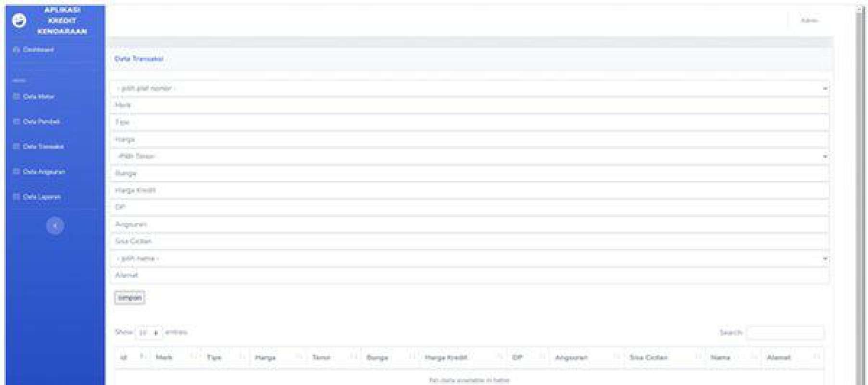Click the Data Transaksi card heading
The width and height of the screenshot is (868, 385).
pyautogui.click(x=139, y=59)
